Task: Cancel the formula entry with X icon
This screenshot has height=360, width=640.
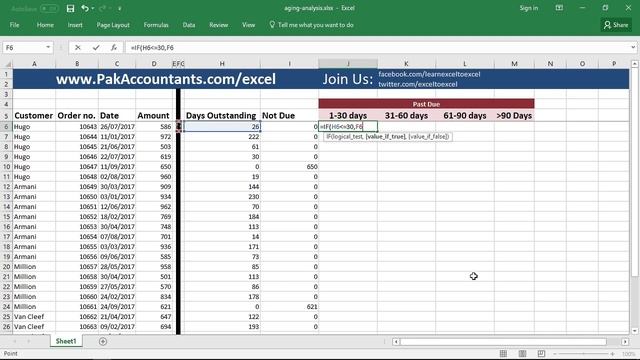Action: 78,48
